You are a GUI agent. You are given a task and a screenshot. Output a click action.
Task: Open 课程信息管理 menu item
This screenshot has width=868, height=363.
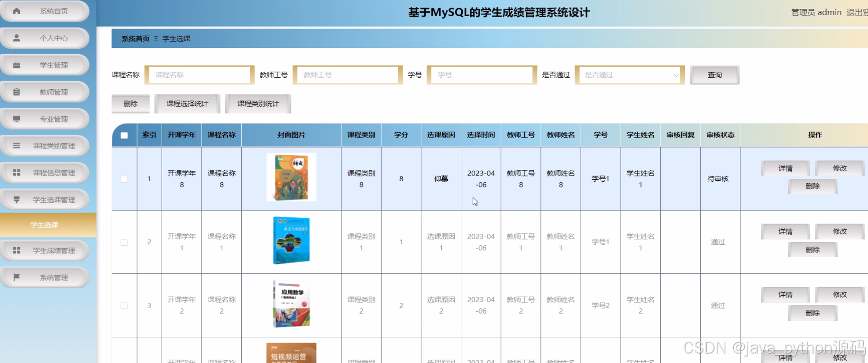tap(45, 173)
